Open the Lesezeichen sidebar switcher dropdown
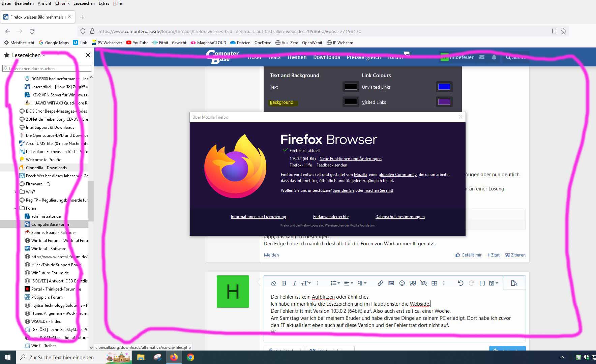This screenshot has width=596, height=364. [28, 55]
